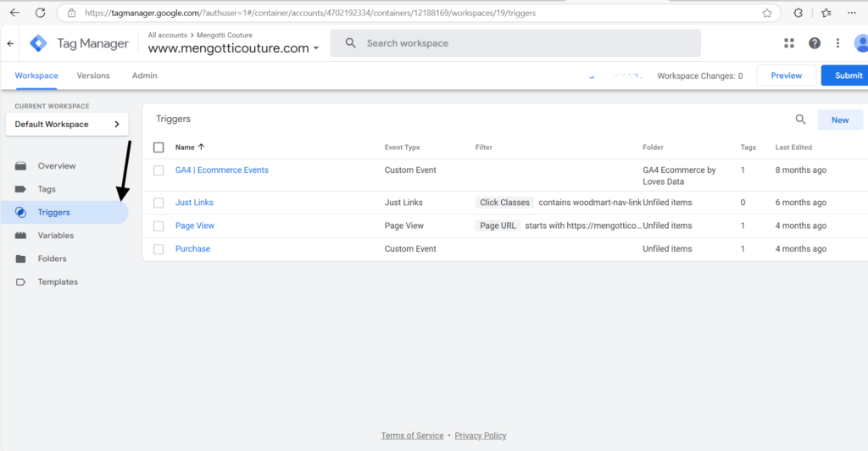Open browser favorites list icon
868x451 pixels.
[x=826, y=13]
